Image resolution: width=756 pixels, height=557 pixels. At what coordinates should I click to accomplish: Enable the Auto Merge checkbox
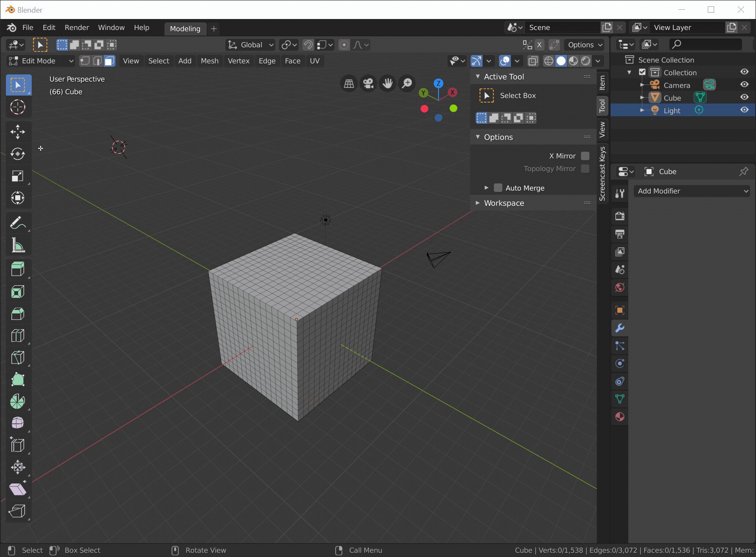[498, 188]
